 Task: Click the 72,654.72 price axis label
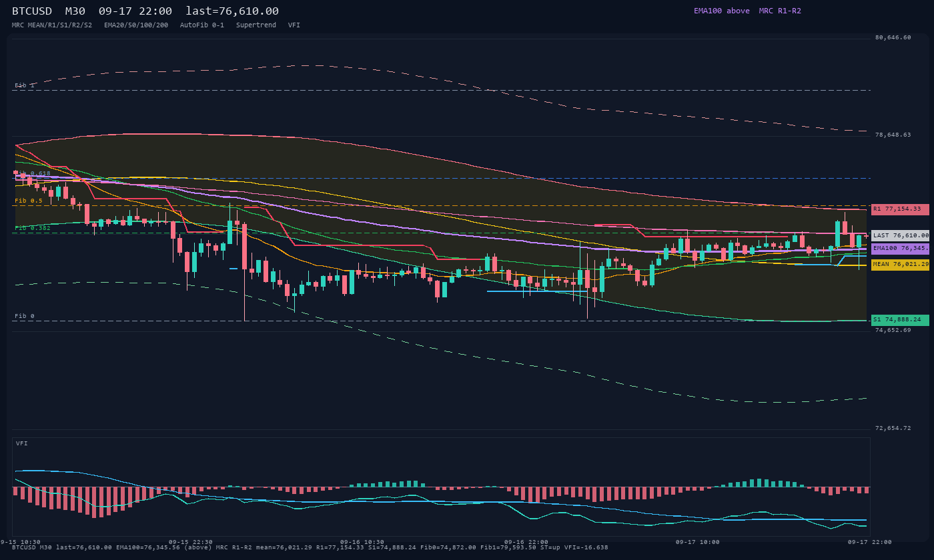click(893, 428)
